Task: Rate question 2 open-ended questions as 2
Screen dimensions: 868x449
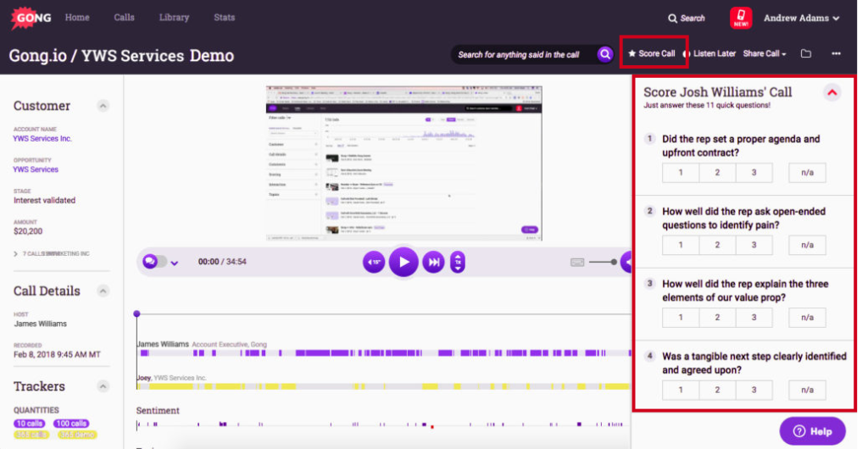Action: (717, 245)
